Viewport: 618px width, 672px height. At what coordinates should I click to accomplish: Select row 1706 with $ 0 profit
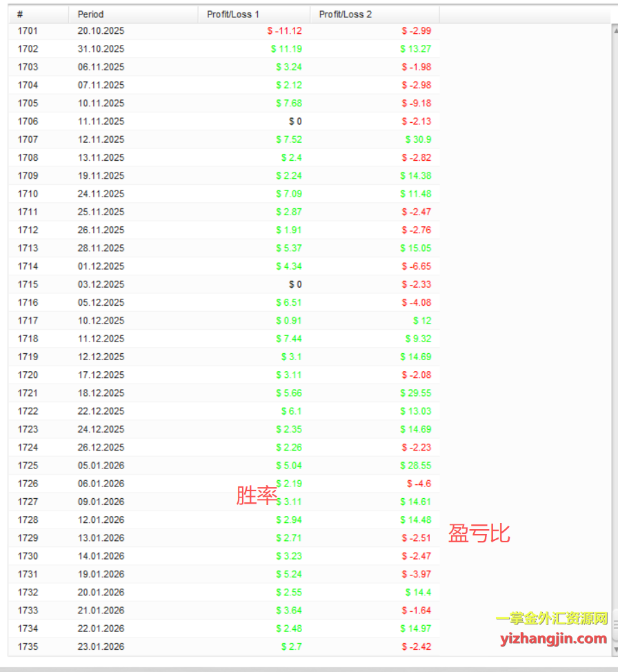click(x=28, y=121)
